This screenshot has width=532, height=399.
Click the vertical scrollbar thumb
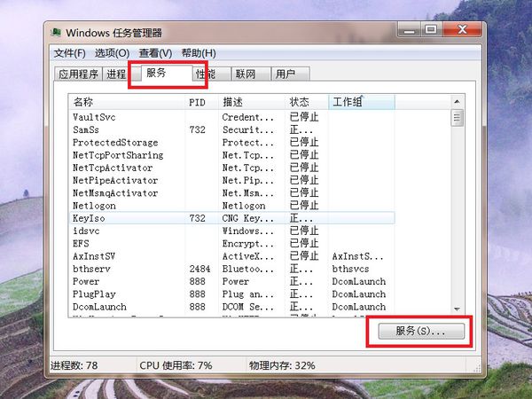[x=457, y=118]
